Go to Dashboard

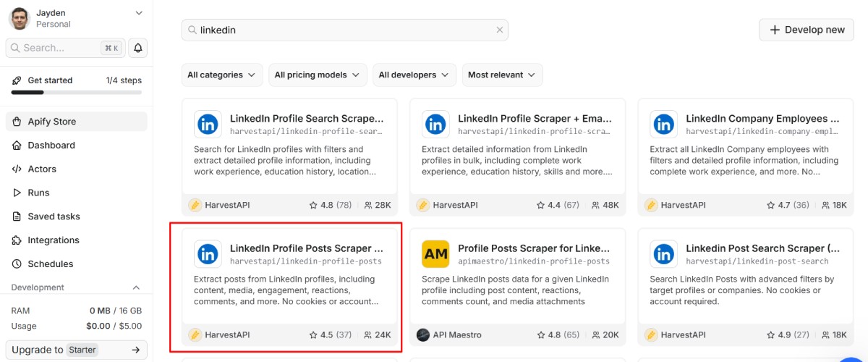(x=77, y=146)
